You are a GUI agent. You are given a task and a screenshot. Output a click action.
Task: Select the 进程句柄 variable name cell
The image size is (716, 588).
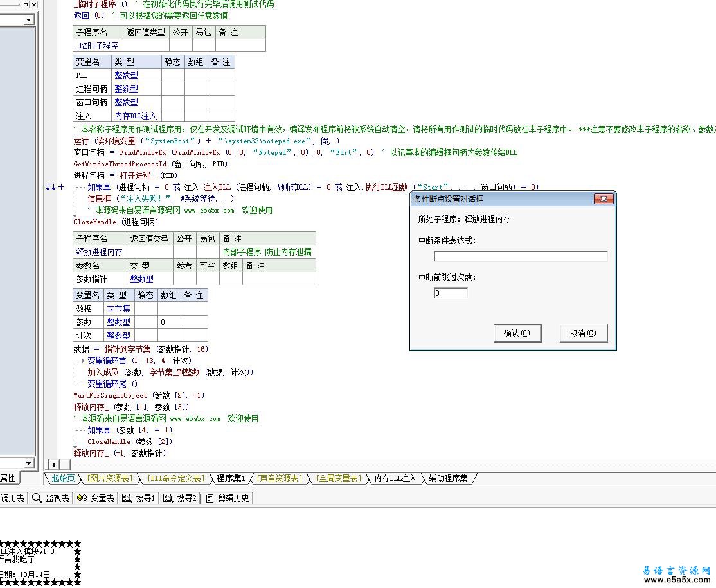click(93, 89)
